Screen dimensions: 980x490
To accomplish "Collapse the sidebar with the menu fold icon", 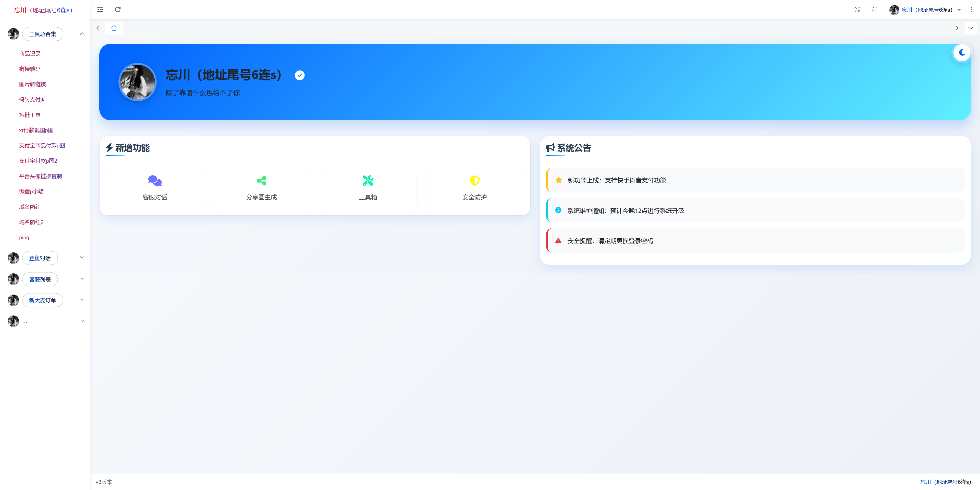I will (x=100, y=9).
